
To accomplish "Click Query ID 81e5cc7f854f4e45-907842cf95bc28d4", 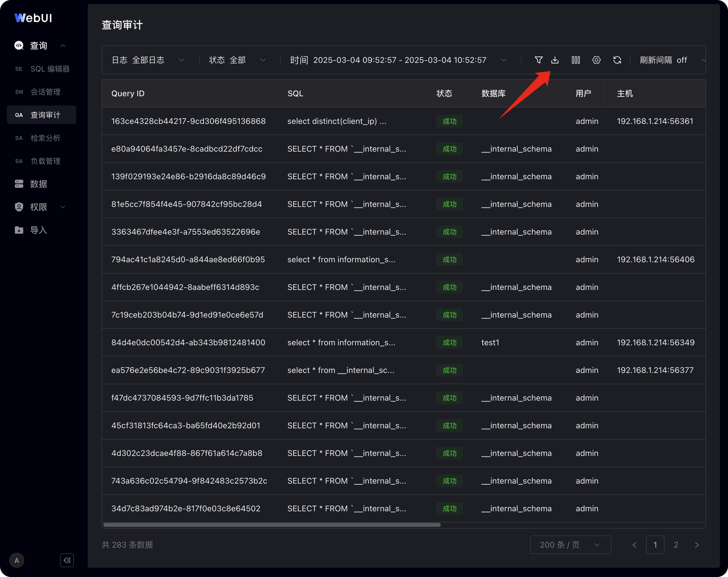I will coord(186,204).
